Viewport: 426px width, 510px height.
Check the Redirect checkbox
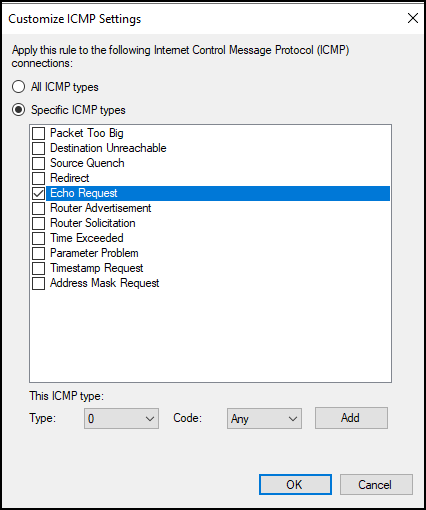coord(39,178)
